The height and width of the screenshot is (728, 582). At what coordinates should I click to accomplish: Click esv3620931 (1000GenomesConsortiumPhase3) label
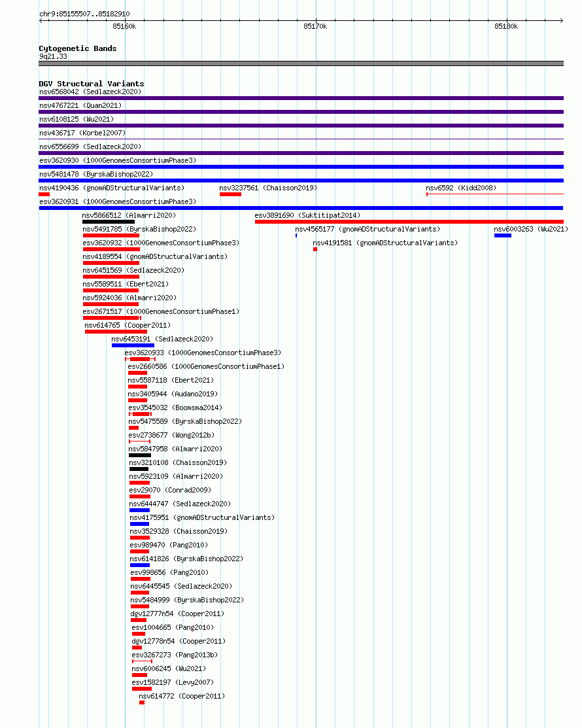pyautogui.click(x=118, y=201)
